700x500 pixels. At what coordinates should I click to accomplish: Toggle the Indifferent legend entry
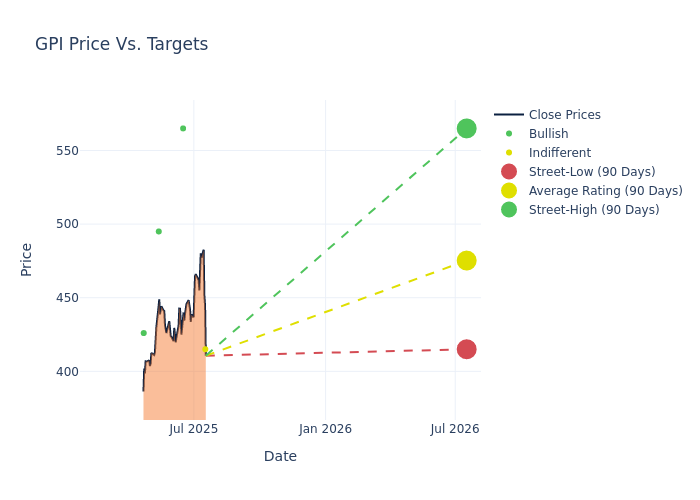(559, 153)
